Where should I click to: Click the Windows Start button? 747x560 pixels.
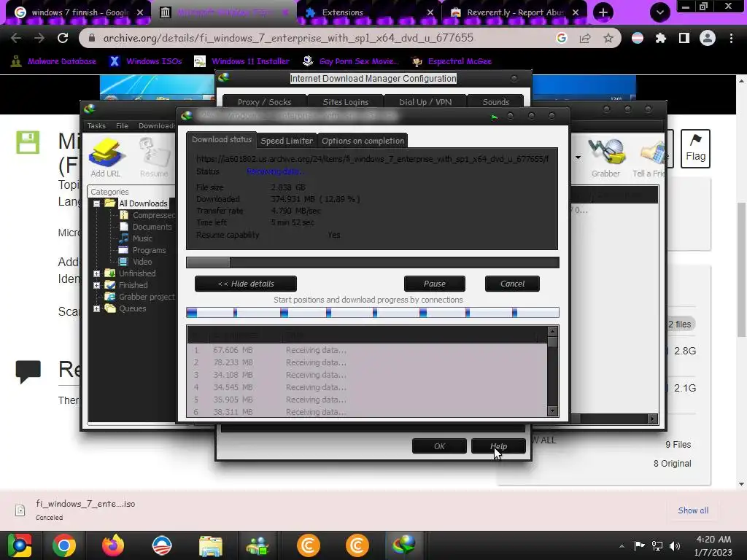pos(20,545)
